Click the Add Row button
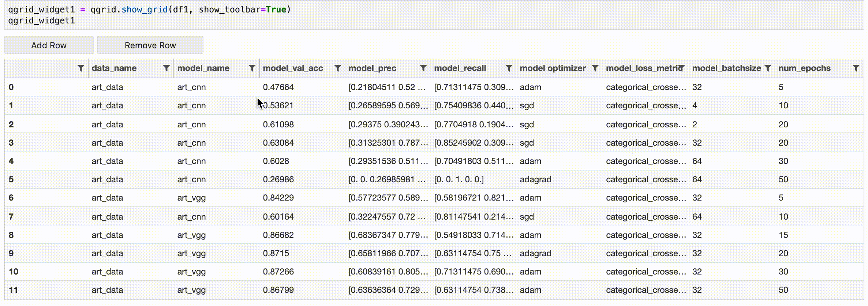The image size is (868, 306). pyautogui.click(x=49, y=45)
